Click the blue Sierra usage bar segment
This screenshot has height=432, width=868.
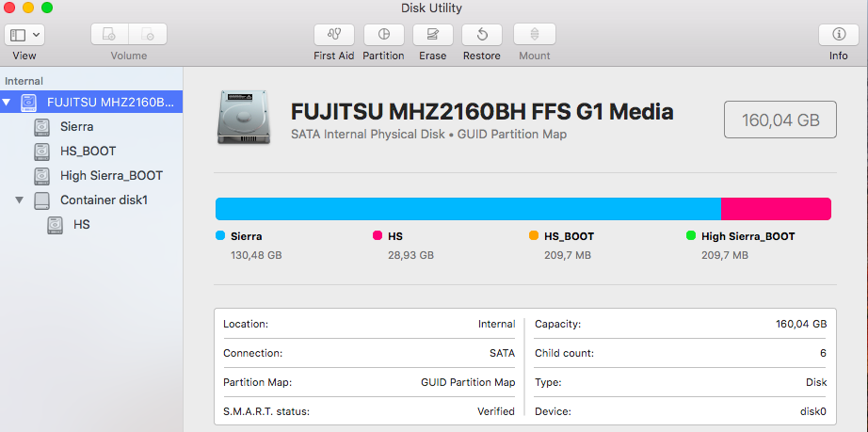468,209
